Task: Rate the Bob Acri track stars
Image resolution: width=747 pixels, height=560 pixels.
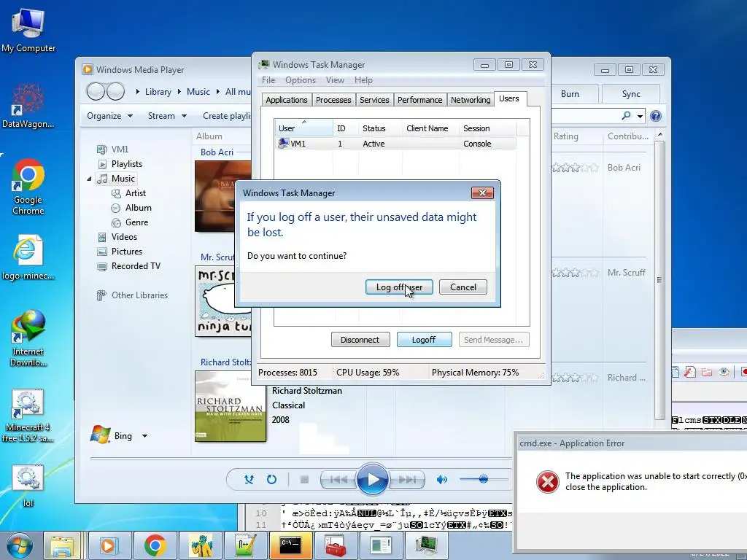Action: tap(575, 168)
